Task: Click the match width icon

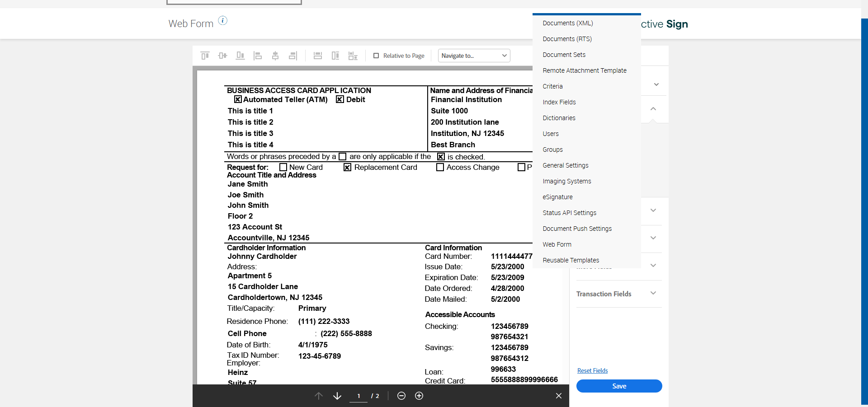Action: click(318, 56)
